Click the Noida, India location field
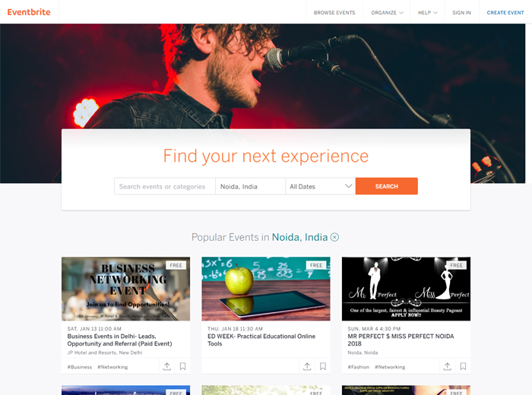 [x=250, y=186]
